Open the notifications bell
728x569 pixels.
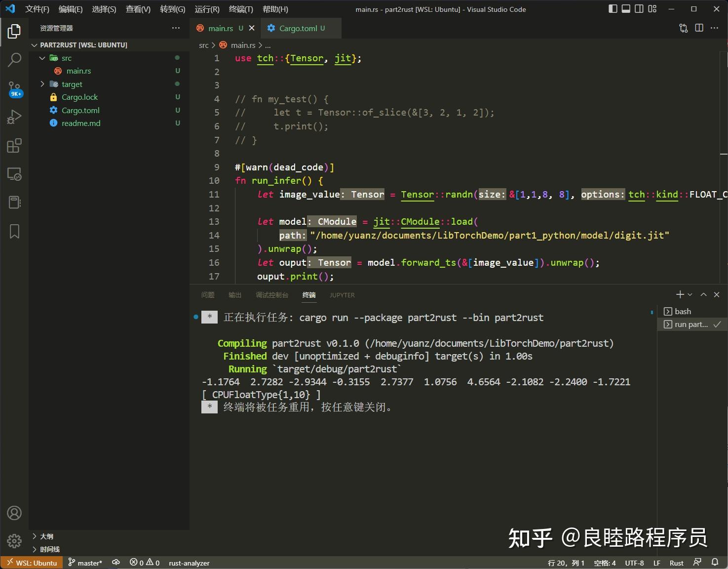click(x=715, y=563)
